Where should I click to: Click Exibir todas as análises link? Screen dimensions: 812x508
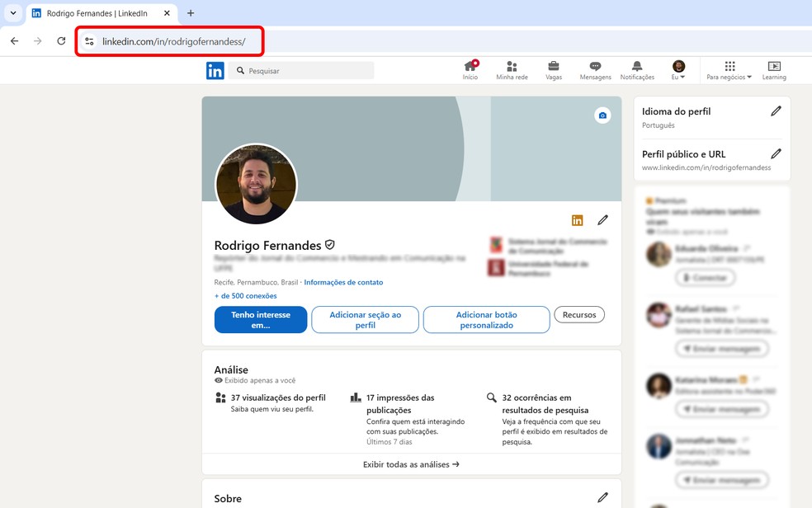[x=411, y=464]
